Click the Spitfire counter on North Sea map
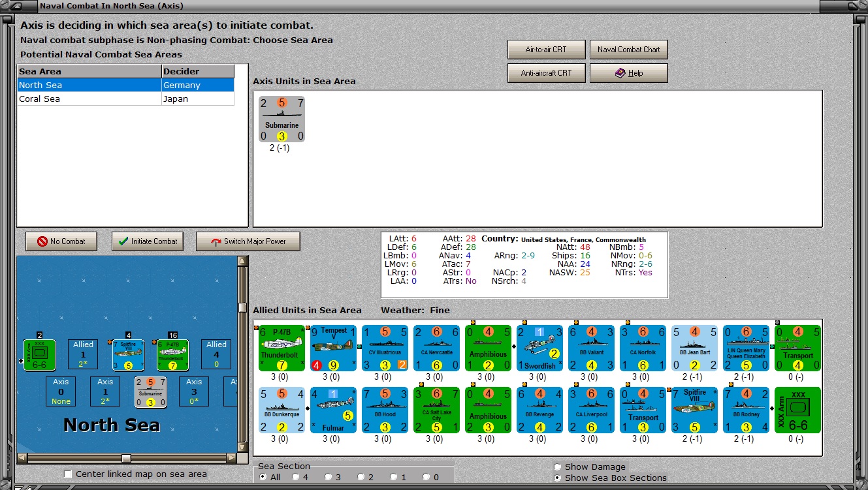 (129, 355)
